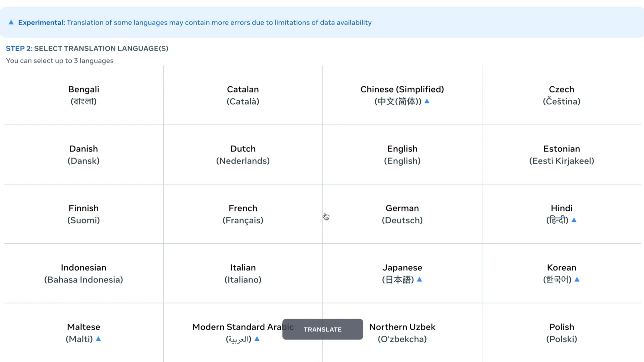Select Finnish (Suomi)
The image size is (644, 362).
coord(84,214)
